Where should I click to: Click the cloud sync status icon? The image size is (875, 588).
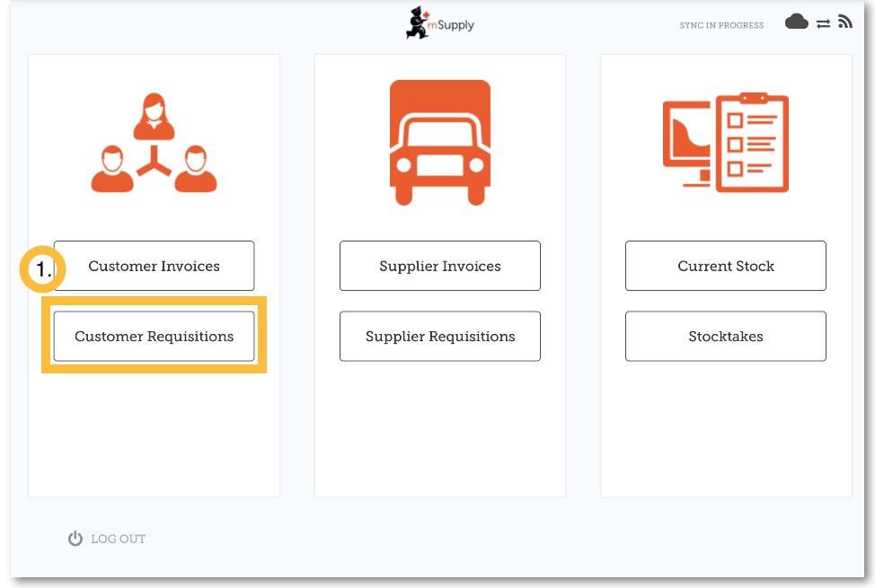point(796,22)
